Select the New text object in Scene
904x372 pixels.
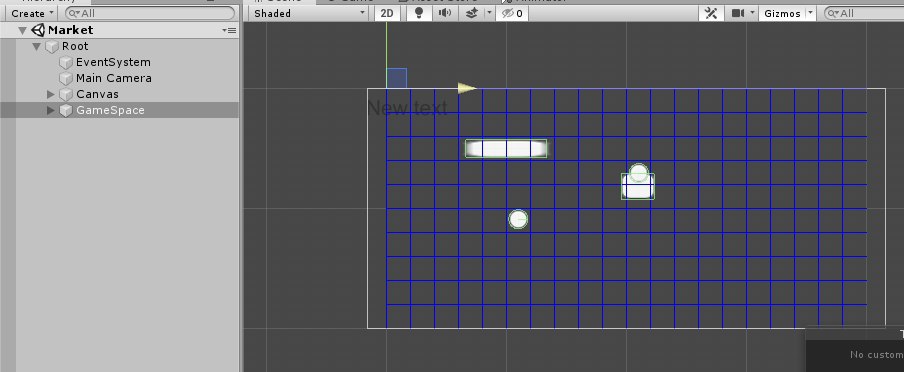407,108
